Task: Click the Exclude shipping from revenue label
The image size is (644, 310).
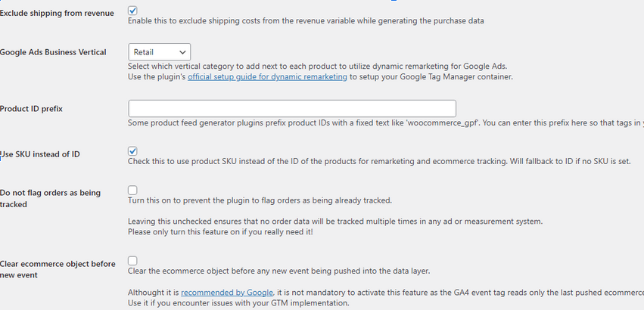Action: click(58, 14)
